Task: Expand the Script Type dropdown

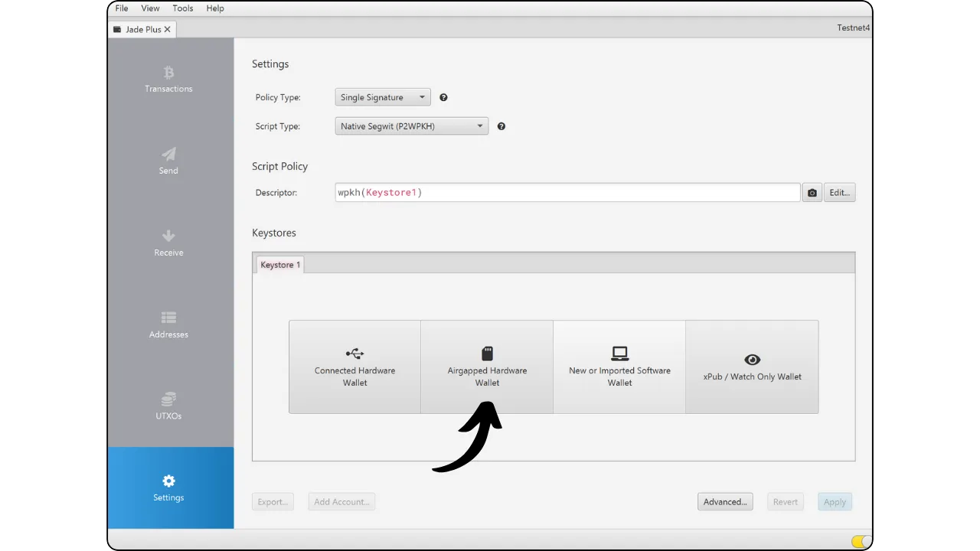Action: 411,126
